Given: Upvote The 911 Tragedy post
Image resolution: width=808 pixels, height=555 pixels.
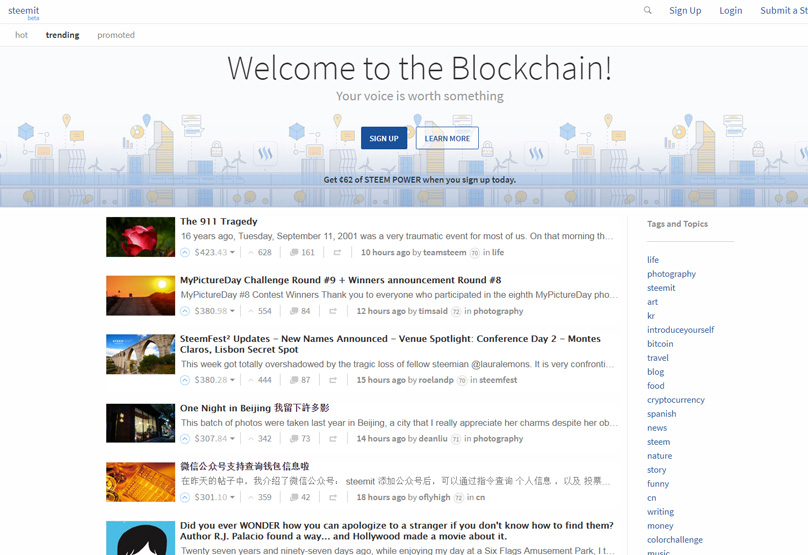Looking at the screenshot, I should [x=185, y=253].
